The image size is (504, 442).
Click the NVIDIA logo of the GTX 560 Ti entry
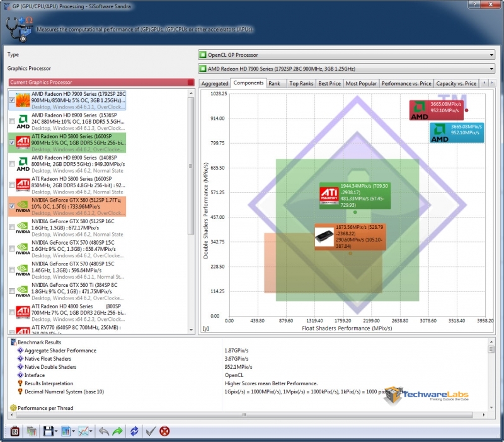(23, 291)
